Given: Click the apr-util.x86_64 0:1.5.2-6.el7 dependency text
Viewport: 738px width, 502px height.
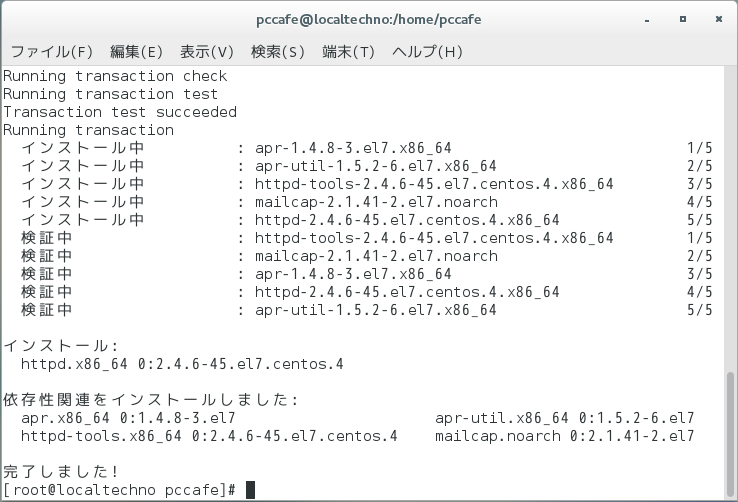Looking at the screenshot, I should (x=564, y=418).
